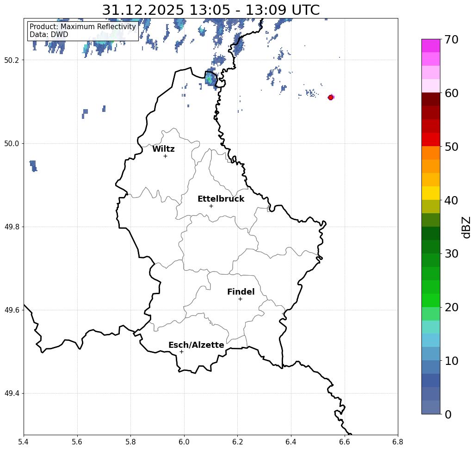Click the longitude label 5.8
The height and width of the screenshot is (450, 476).
pos(130,442)
